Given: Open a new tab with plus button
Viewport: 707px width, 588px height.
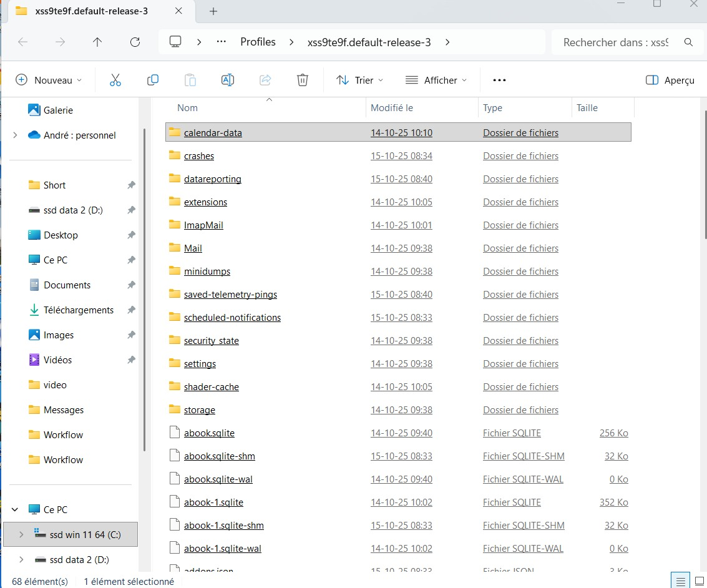Looking at the screenshot, I should [213, 11].
